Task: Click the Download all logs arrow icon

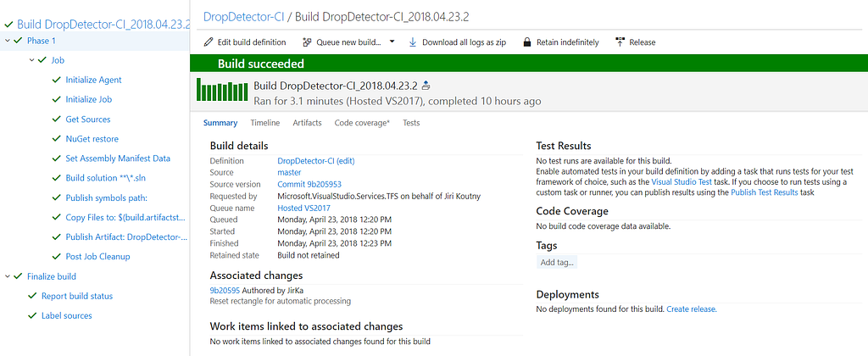Action: [x=413, y=42]
